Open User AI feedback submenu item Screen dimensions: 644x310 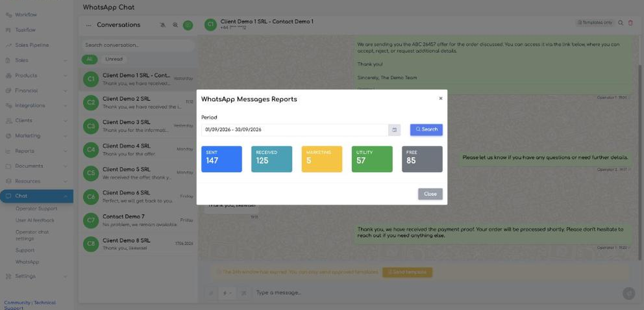point(35,220)
